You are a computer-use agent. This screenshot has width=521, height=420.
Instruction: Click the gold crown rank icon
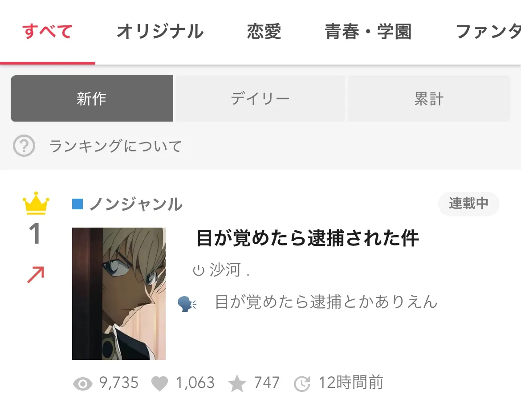click(36, 203)
